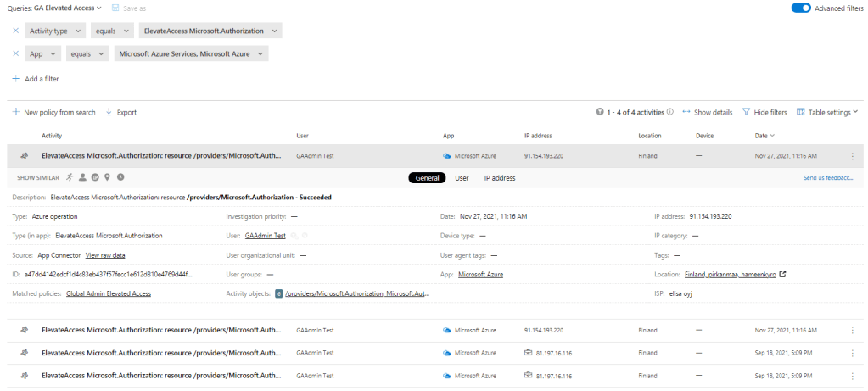The height and width of the screenshot is (391, 868).
Task: Click Export download icon
Action: (109, 112)
